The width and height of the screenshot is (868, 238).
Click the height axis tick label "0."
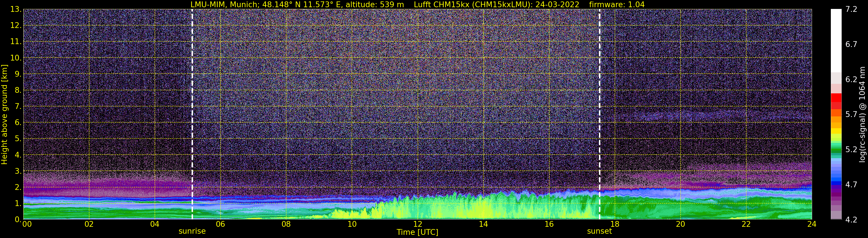[x=18, y=220]
